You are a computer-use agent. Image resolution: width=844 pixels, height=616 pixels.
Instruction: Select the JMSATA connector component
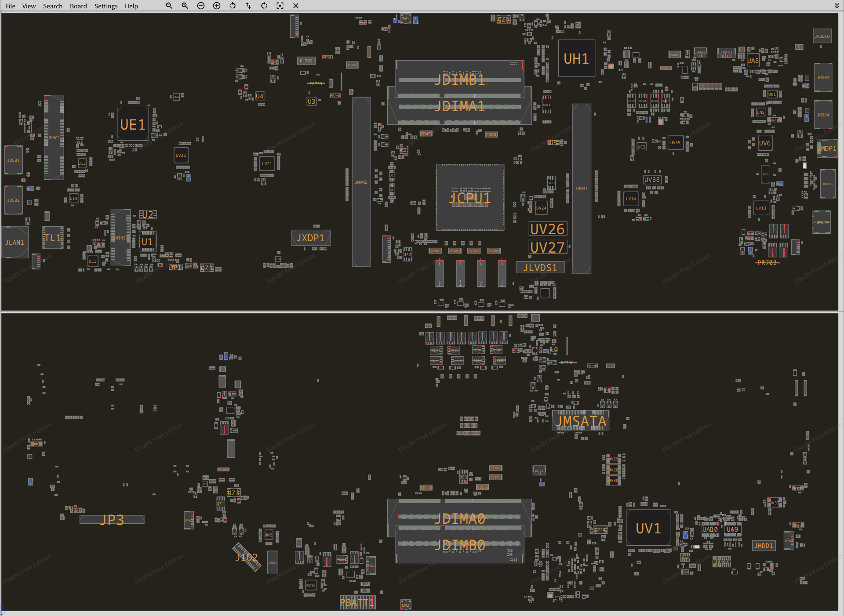pyautogui.click(x=581, y=421)
